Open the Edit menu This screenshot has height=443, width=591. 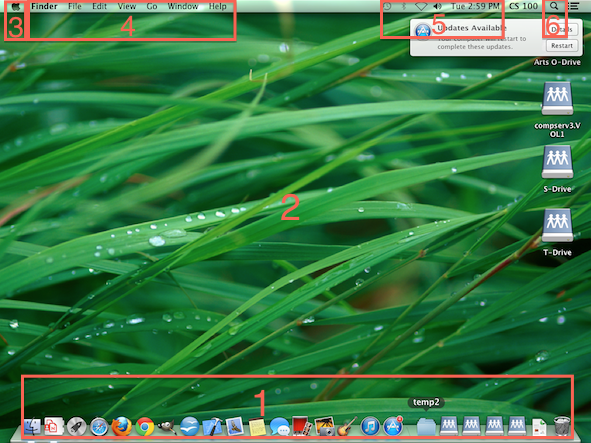[100, 6]
